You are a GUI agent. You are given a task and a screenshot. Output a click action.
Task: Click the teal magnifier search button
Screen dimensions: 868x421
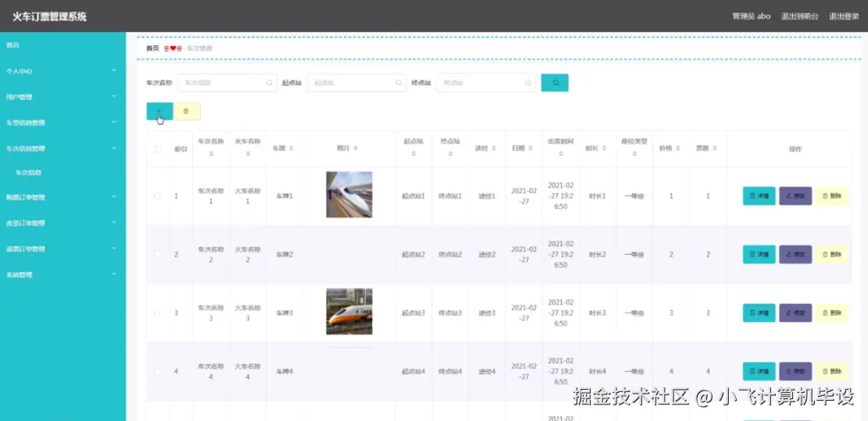pos(555,83)
